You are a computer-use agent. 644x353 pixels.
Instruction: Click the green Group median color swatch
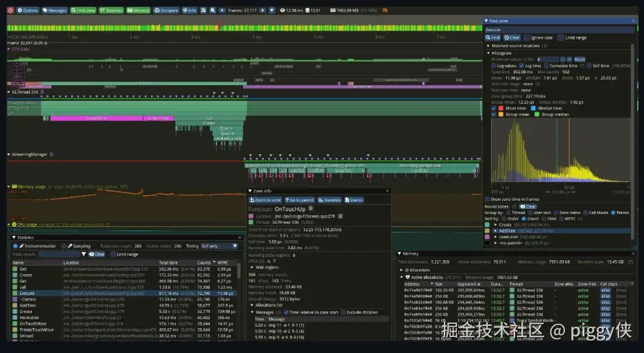[537, 114]
